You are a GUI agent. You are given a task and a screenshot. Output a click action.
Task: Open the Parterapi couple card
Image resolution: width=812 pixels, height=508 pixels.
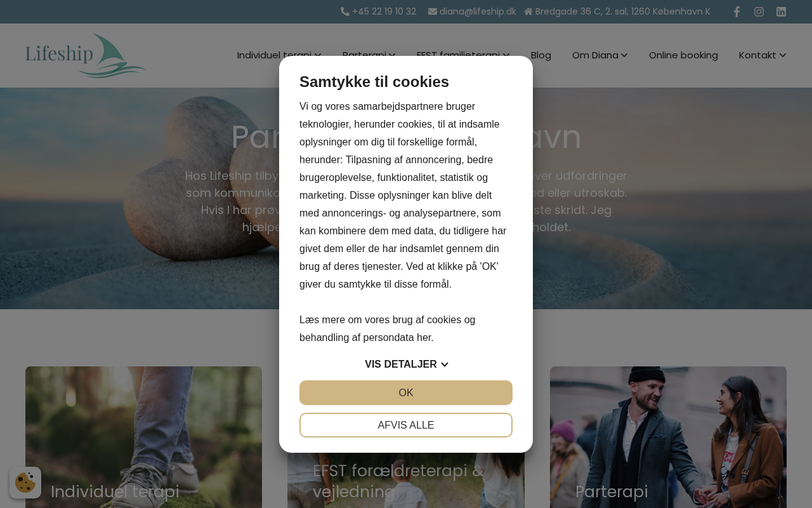[x=668, y=437]
